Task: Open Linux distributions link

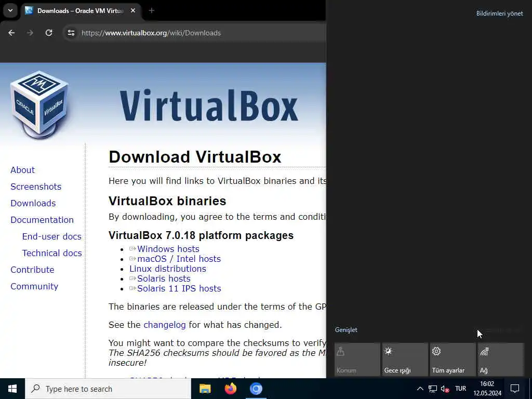Action: 168,269
